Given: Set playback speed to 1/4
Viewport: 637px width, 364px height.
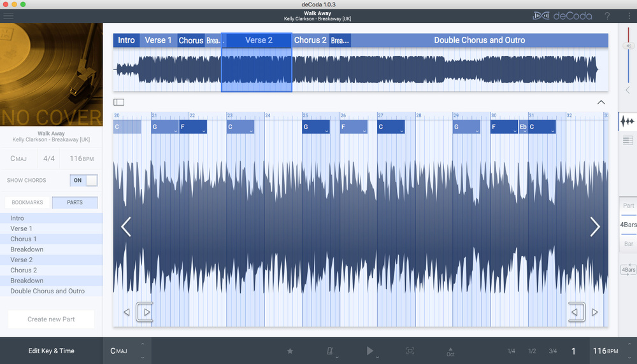Looking at the screenshot, I should (x=511, y=351).
